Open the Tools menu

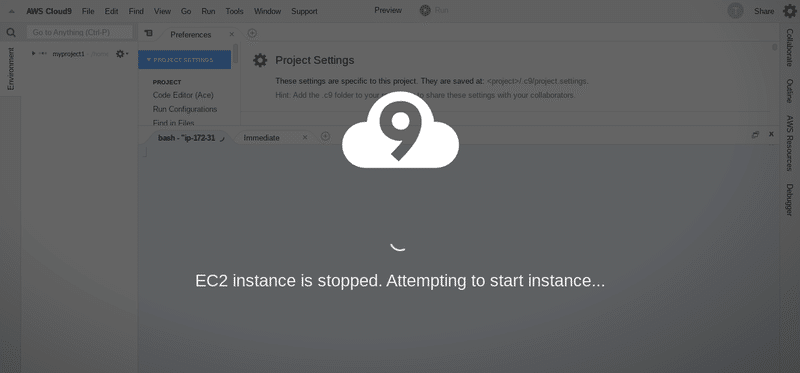pos(235,11)
